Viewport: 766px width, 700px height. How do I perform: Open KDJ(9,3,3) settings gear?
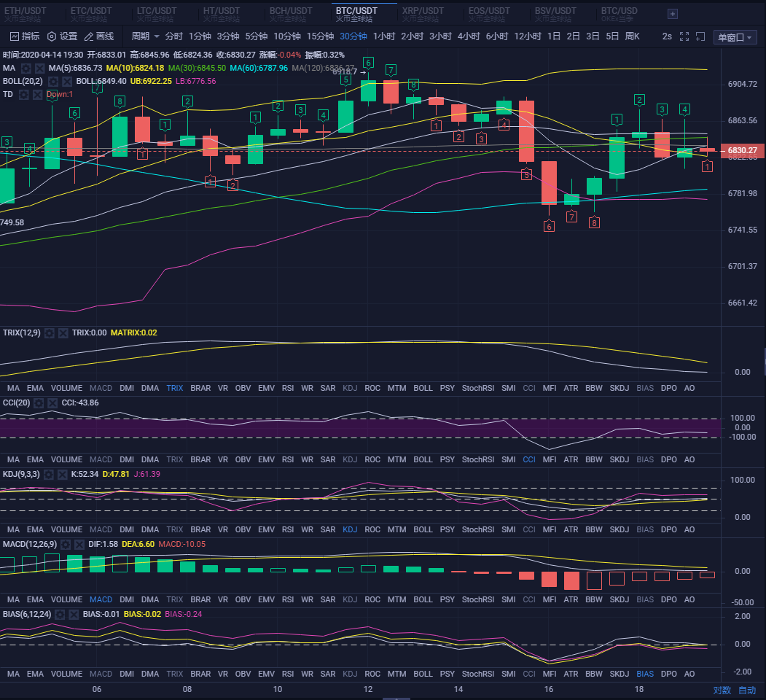click(48, 474)
